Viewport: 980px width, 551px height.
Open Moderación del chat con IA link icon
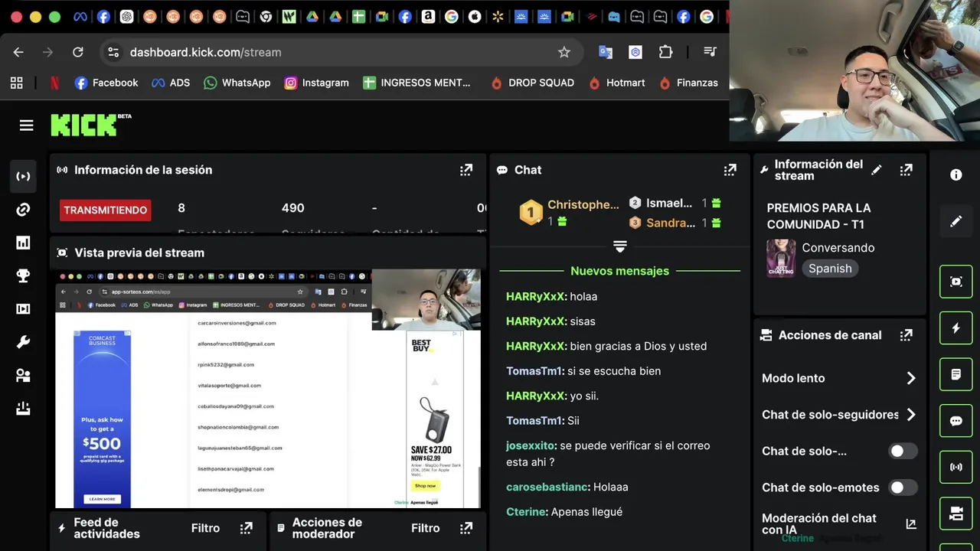[910, 524]
